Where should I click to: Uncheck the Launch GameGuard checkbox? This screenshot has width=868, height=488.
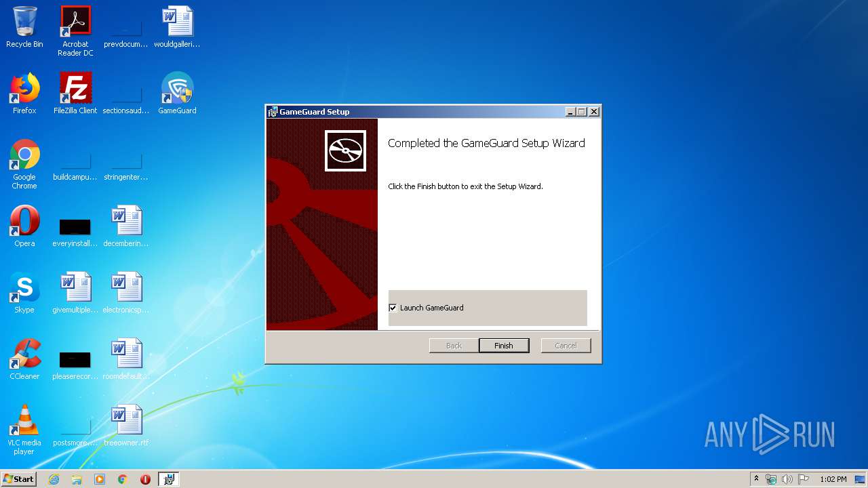click(393, 308)
